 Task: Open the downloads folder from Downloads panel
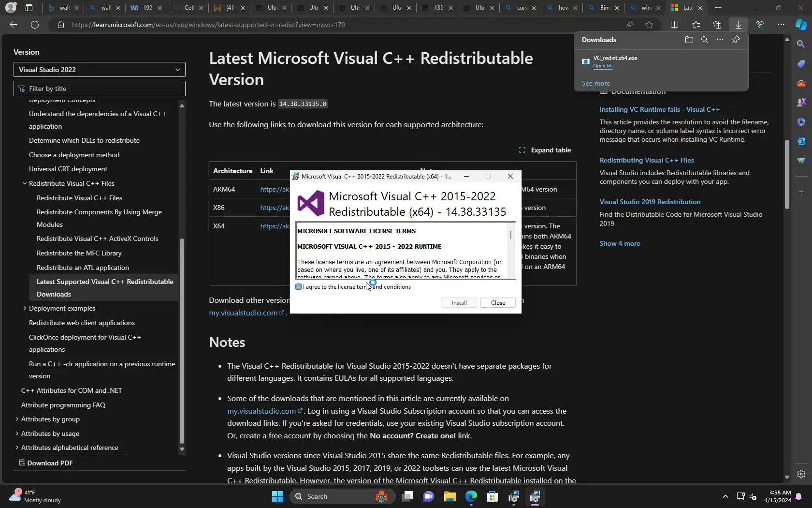tap(689, 40)
